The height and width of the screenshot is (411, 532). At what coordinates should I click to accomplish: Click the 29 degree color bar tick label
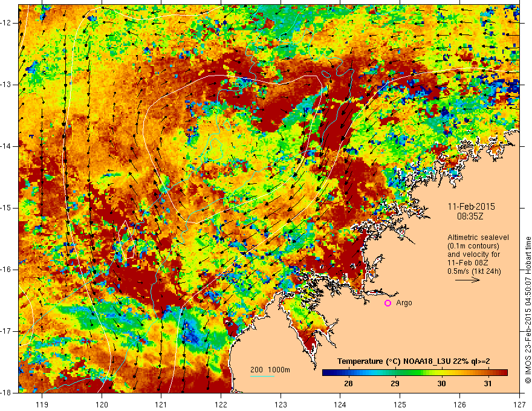(395, 384)
